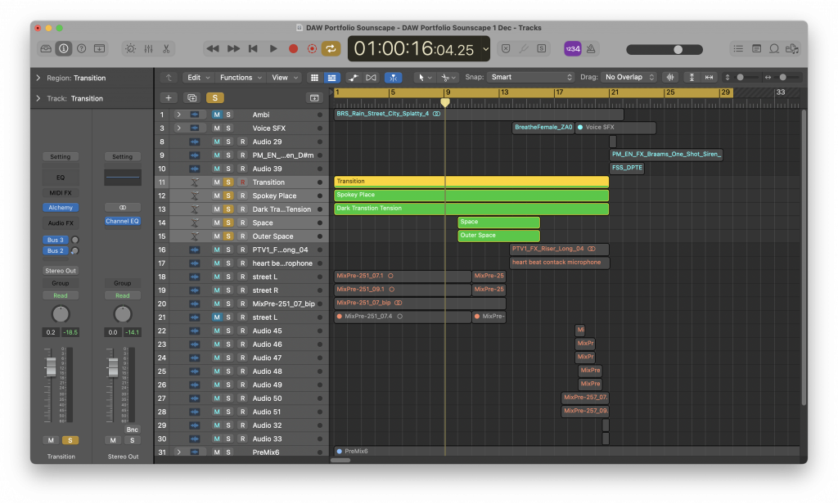Open the Editors scissors icon

(166, 48)
